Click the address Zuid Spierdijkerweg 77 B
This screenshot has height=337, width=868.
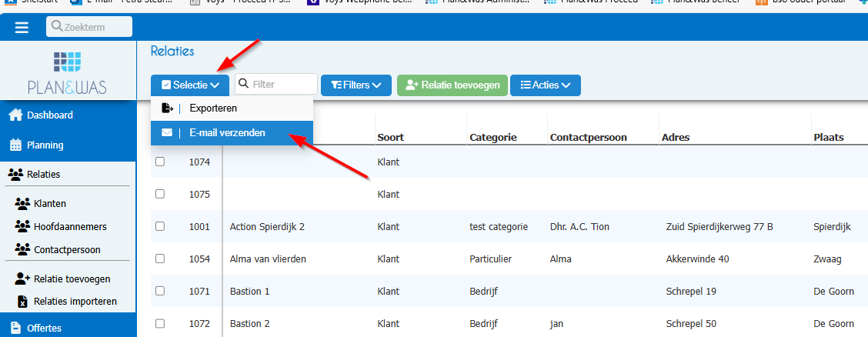[719, 227]
